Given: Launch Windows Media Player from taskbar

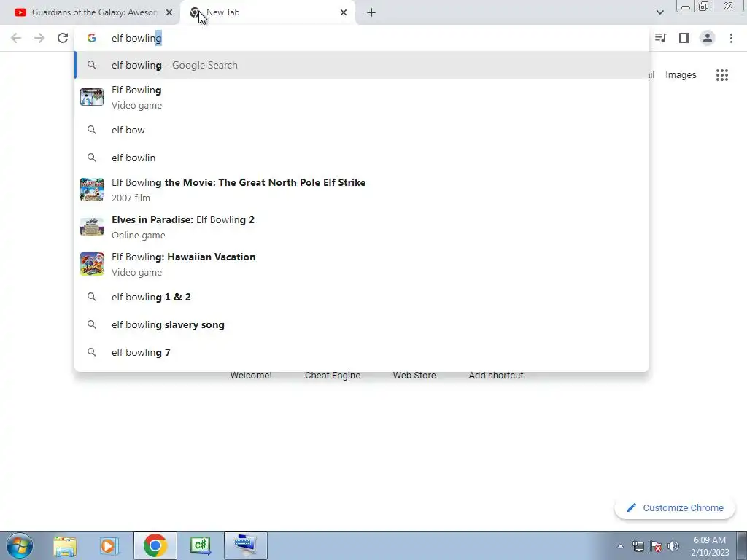Looking at the screenshot, I should tap(109, 545).
